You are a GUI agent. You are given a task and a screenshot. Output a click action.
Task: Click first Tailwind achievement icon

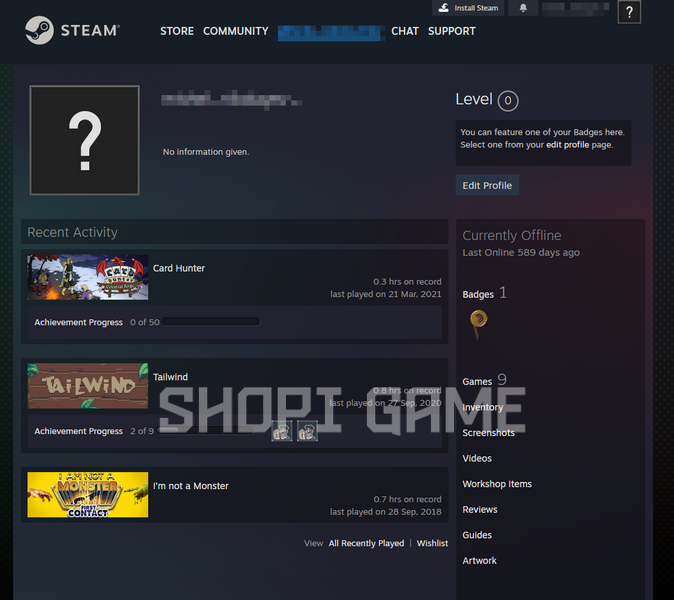click(282, 431)
